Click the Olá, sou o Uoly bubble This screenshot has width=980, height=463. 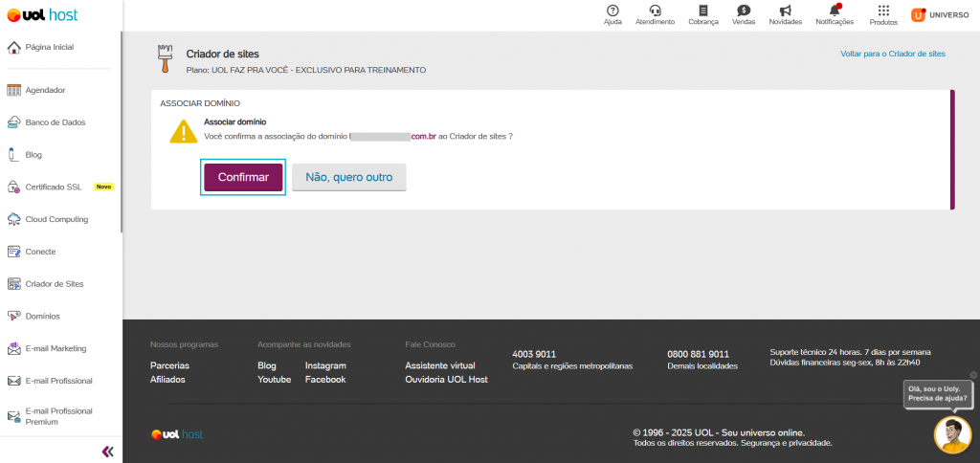click(x=938, y=393)
